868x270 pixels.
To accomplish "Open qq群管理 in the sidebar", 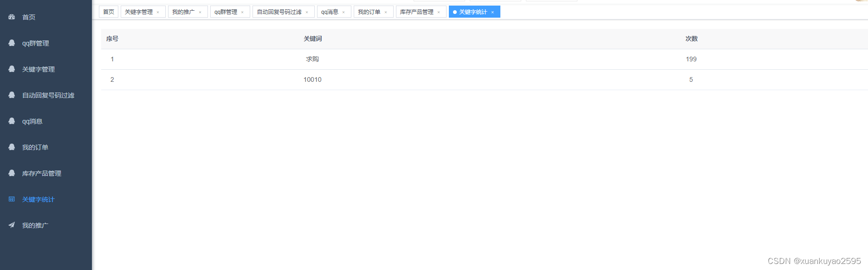I will (46, 43).
